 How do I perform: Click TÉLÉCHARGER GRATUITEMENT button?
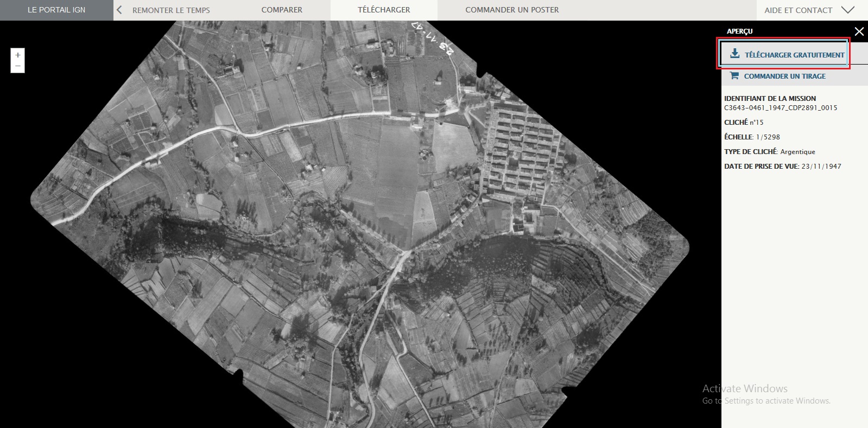(784, 54)
